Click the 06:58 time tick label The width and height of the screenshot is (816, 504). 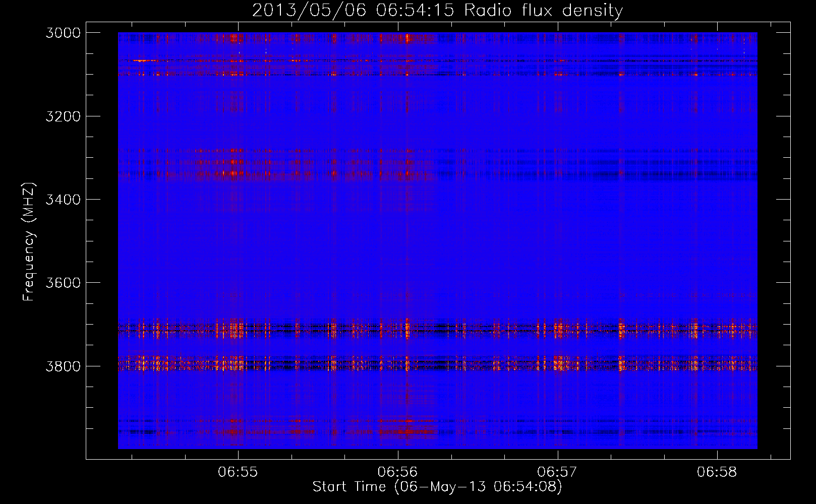(x=717, y=472)
